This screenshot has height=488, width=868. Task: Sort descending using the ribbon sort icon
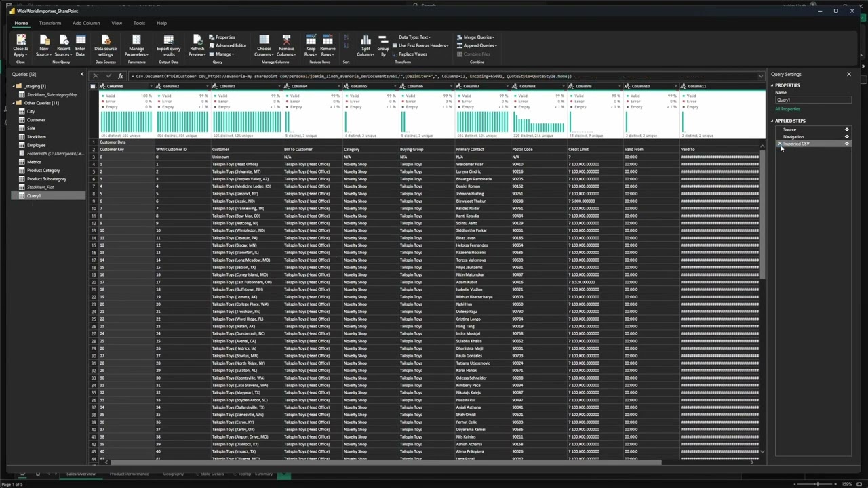click(x=347, y=46)
